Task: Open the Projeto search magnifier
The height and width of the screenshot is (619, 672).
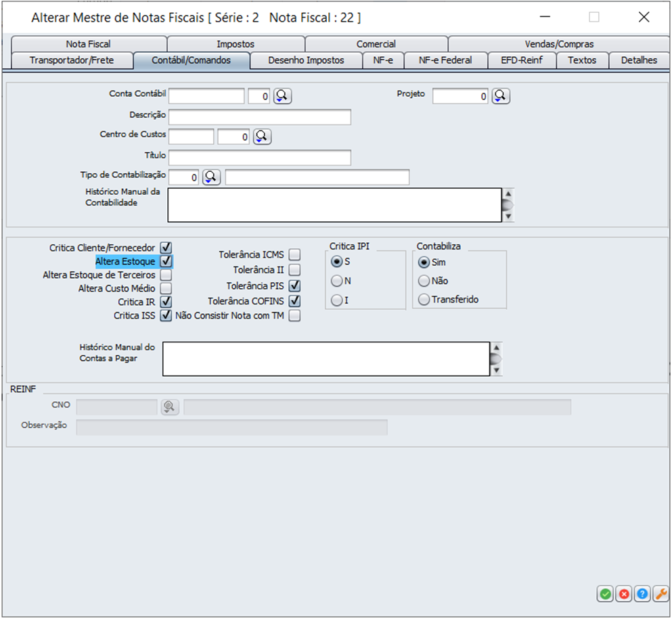Action: (501, 96)
